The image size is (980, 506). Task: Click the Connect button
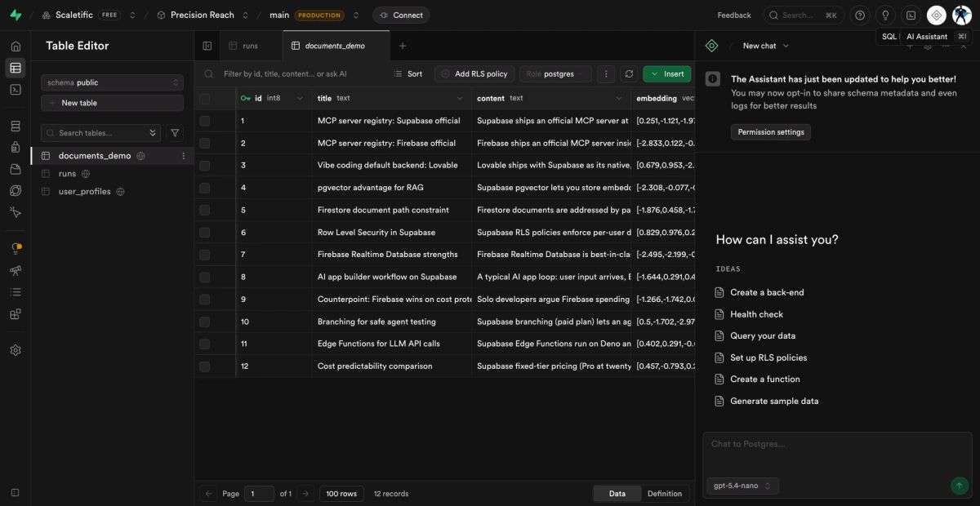(x=401, y=15)
